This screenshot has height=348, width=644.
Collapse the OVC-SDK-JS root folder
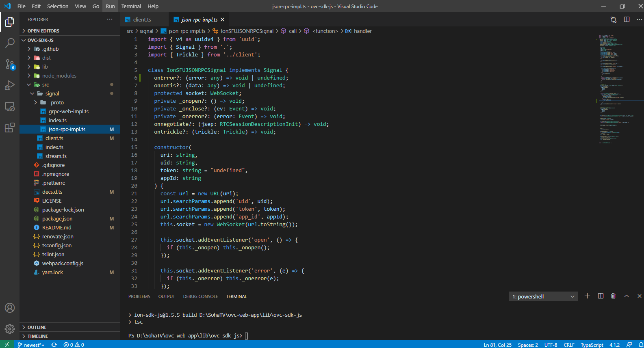tap(70, 40)
